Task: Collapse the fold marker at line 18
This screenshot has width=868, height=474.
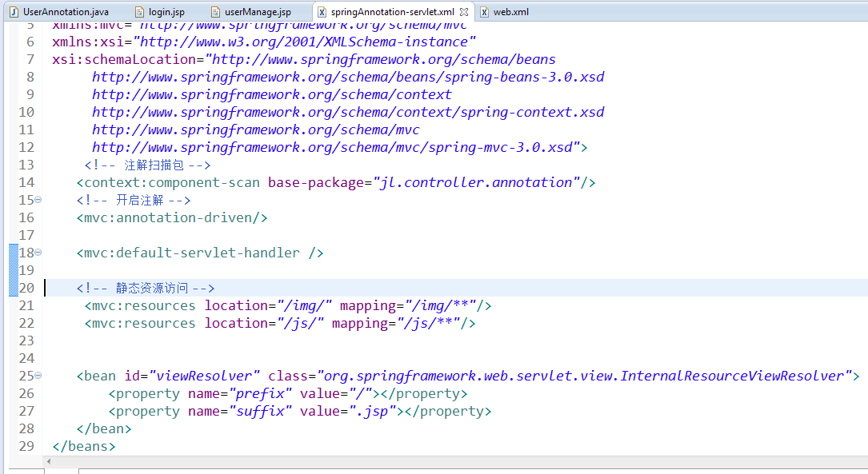Action: (x=38, y=253)
